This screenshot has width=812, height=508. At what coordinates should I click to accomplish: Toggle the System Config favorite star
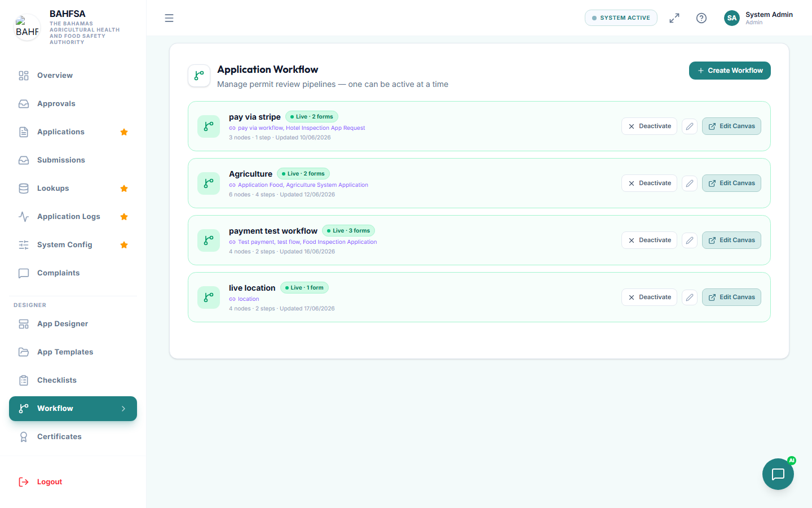coord(124,245)
